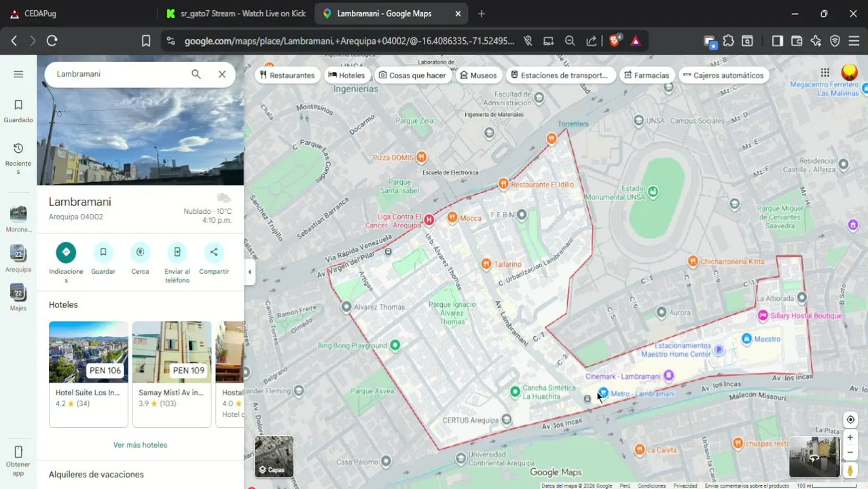
Task: Select the Museos filter chip
Action: coord(478,75)
